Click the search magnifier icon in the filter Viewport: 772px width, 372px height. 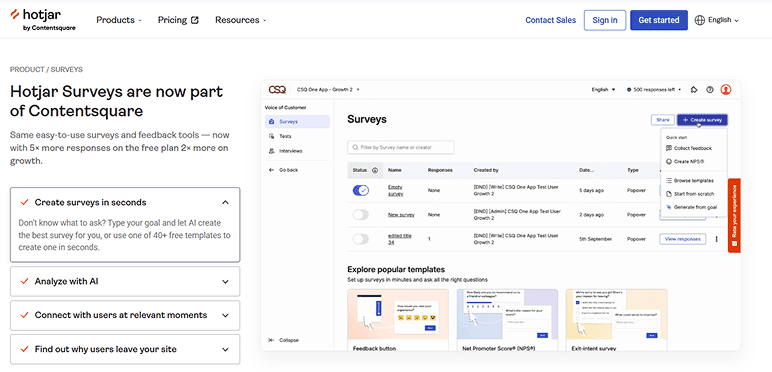[x=355, y=147]
